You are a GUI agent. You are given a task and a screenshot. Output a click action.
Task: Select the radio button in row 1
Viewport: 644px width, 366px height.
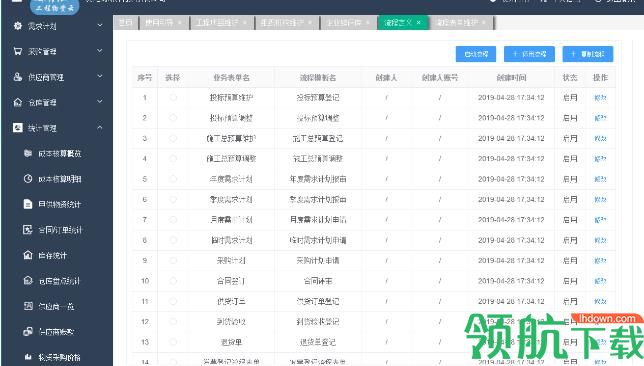(173, 97)
